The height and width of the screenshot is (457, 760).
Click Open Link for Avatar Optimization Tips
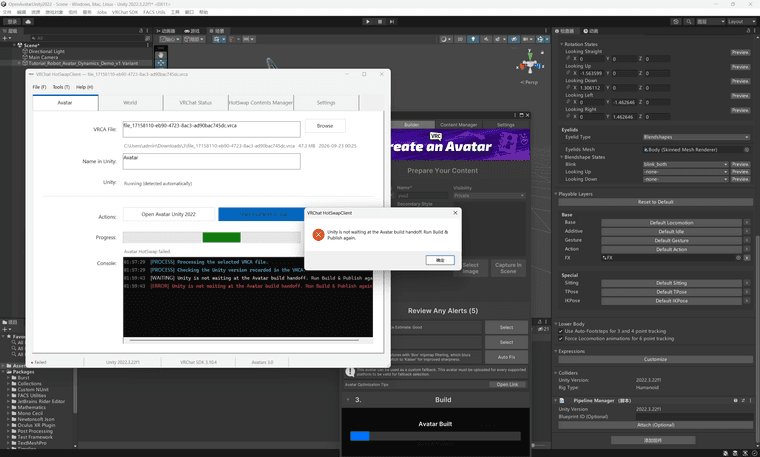[x=507, y=384]
